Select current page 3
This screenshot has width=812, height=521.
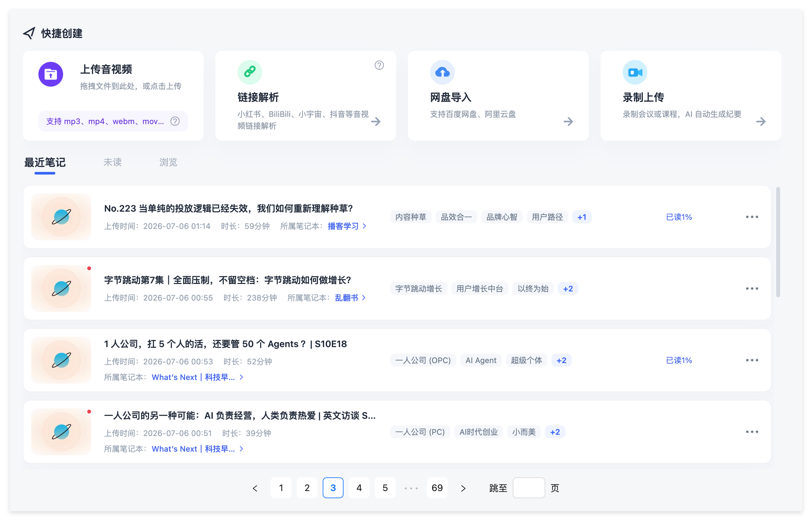coord(333,488)
